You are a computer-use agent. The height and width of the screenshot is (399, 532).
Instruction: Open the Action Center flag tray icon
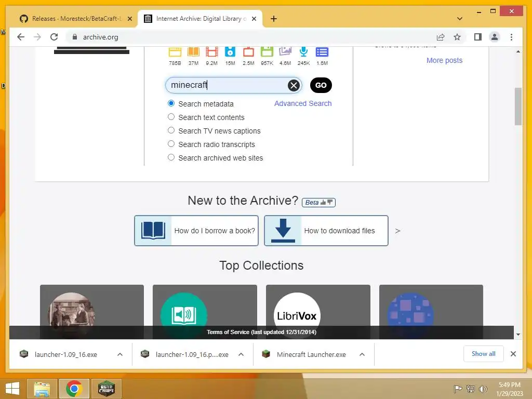tap(458, 389)
